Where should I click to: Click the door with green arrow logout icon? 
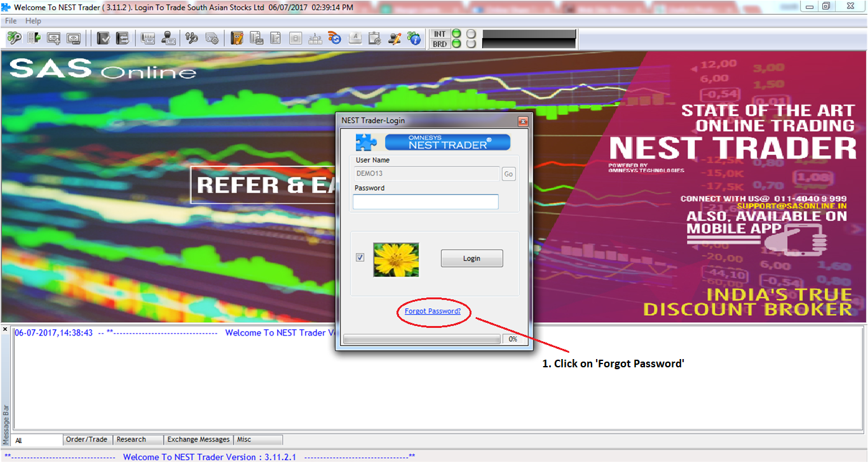pyautogui.click(x=34, y=38)
